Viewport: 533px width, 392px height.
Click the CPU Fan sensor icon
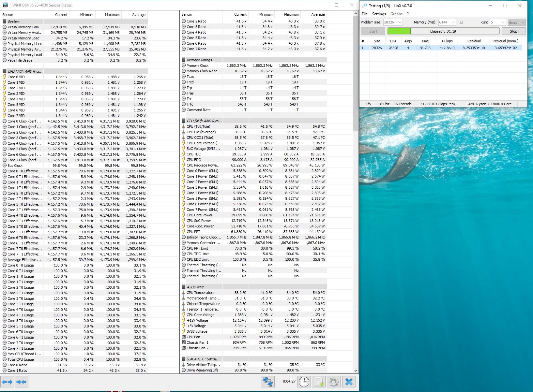(184, 337)
